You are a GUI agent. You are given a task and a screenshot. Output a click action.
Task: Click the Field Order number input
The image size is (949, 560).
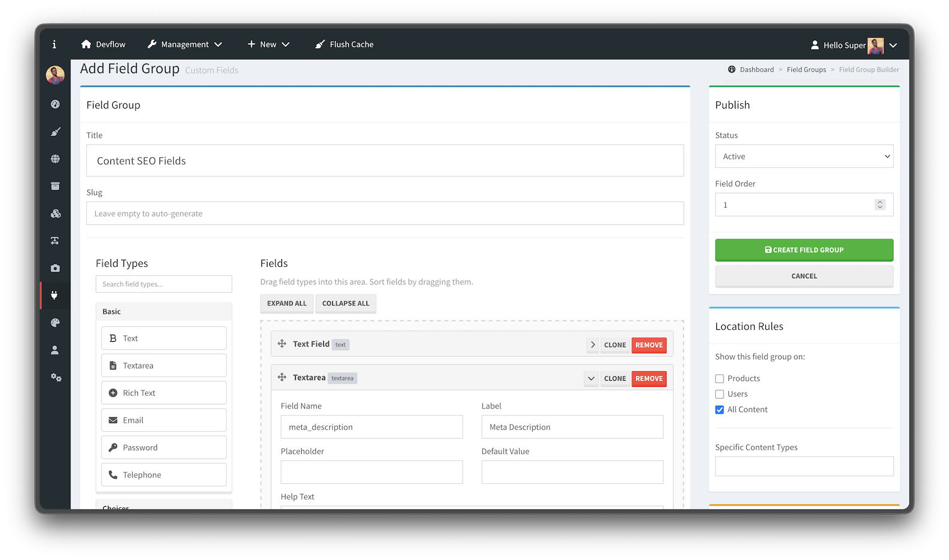pos(804,204)
